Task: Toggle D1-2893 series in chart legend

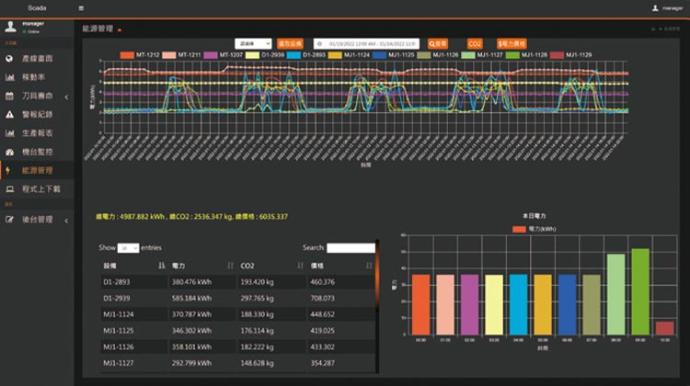Action: coord(306,55)
